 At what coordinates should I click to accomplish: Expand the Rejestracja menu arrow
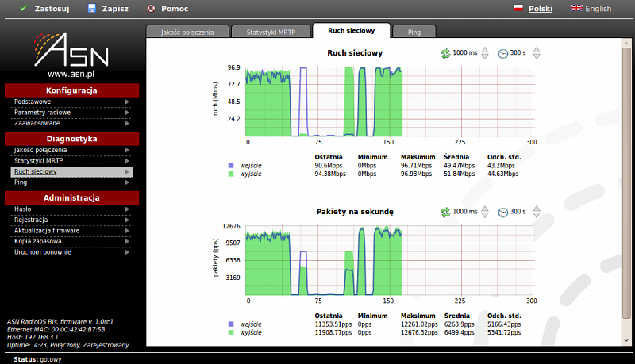(x=127, y=220)
